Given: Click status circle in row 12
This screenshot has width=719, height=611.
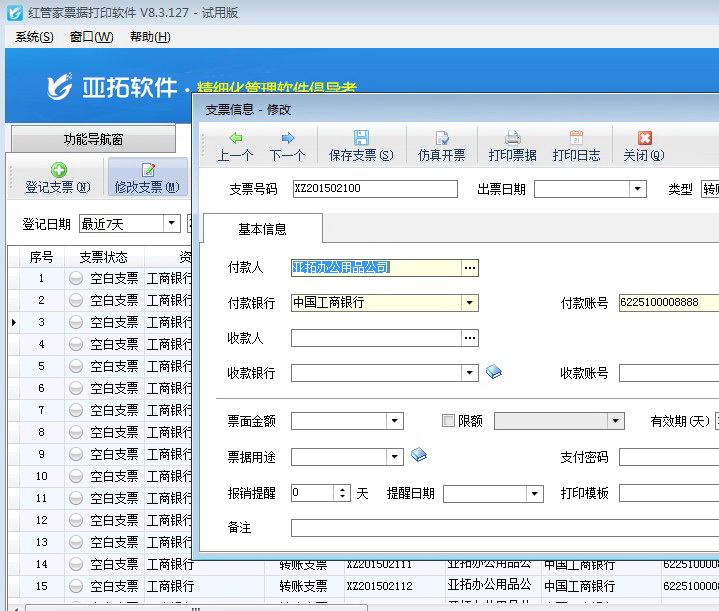Looking at the screenshot, I should click(x=76, y=520).
